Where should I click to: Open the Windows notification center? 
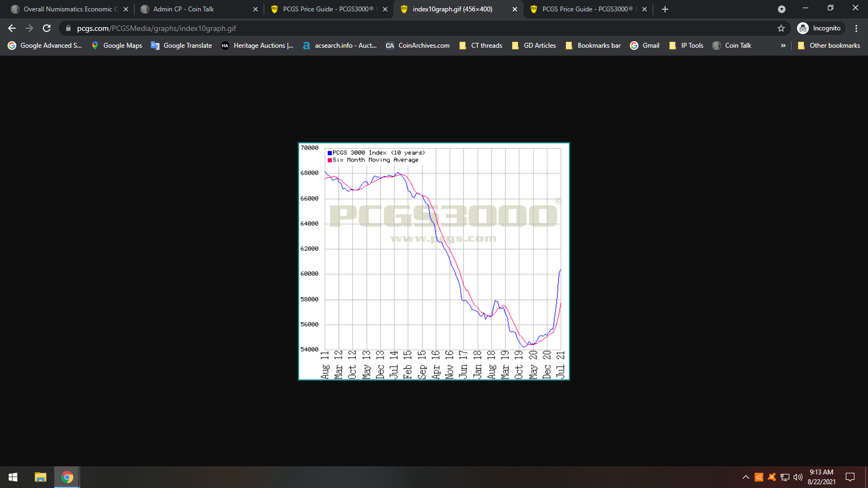(x=850, y=477)
